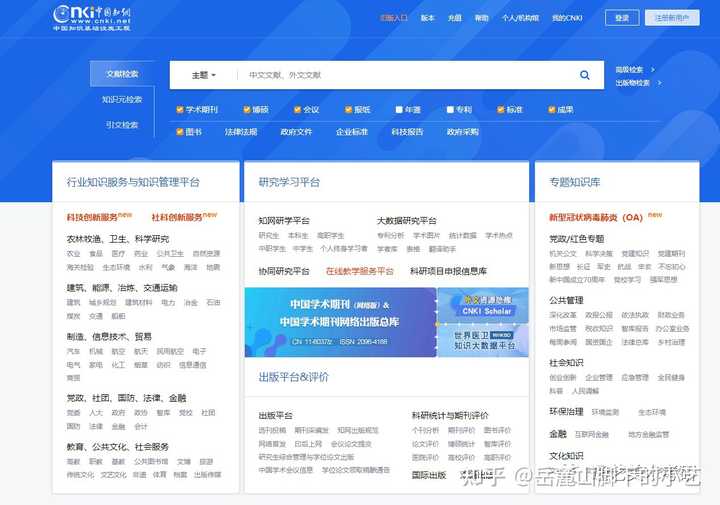This screenshot has height=505, width=720.
Task: Toggle the 会议 checkbox
Action: [x=298, y=110]
